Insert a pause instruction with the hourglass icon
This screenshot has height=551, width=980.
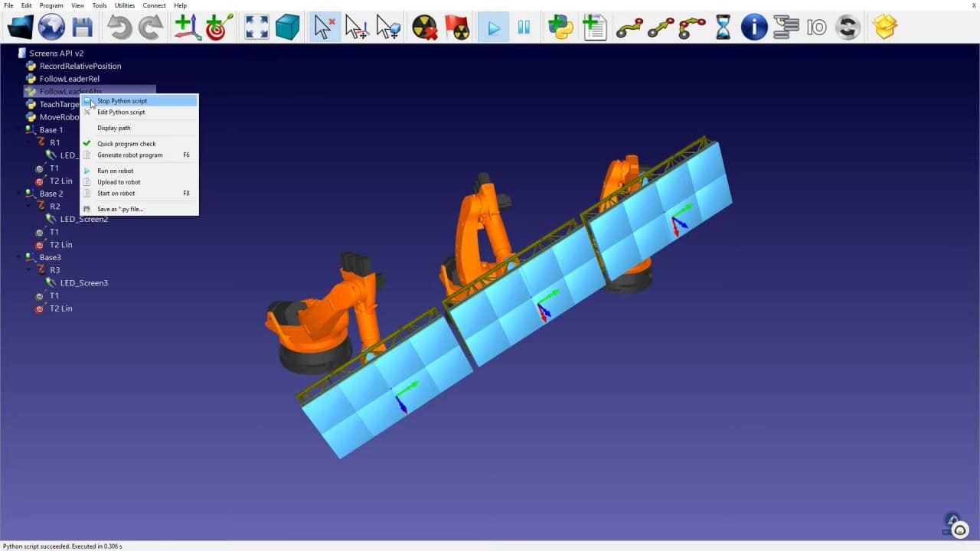point(723,28)
